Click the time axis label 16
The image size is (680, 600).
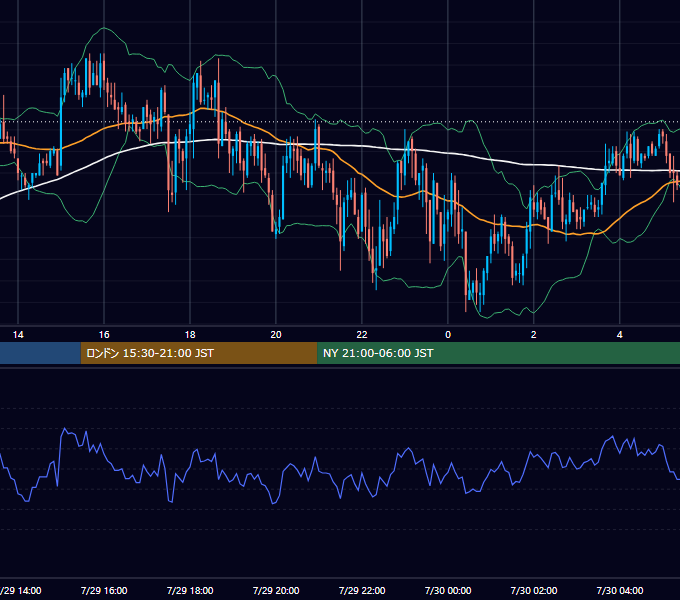[x=104, y=335]
